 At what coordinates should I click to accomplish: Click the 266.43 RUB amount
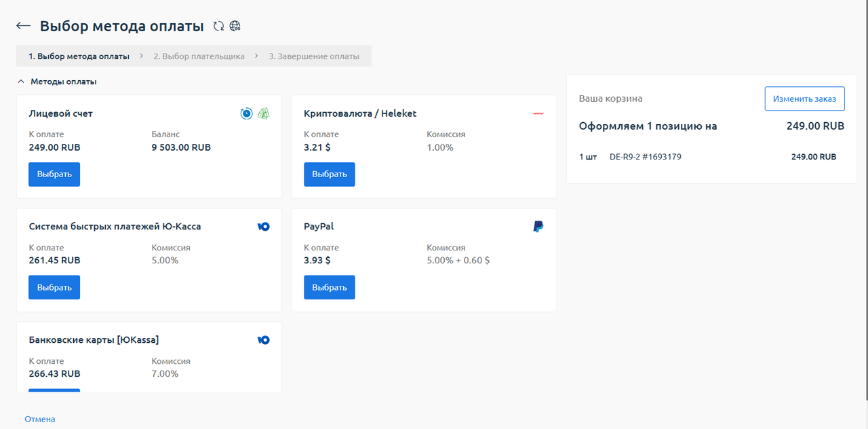pyautogui.click(x=54, y=374)
